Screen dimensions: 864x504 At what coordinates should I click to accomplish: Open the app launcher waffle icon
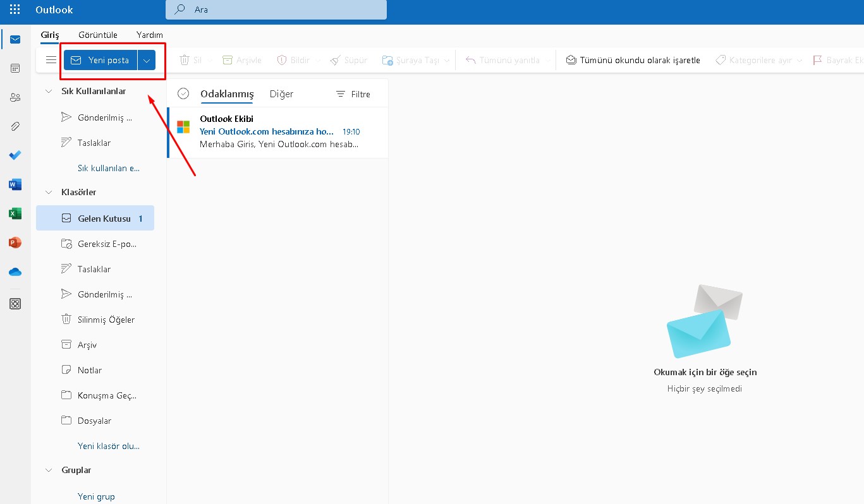click(x=15, y=9)
